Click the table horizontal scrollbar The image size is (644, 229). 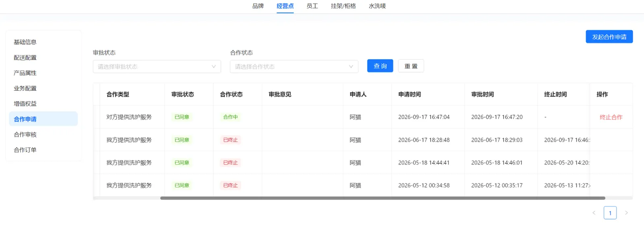coord(382,198)
